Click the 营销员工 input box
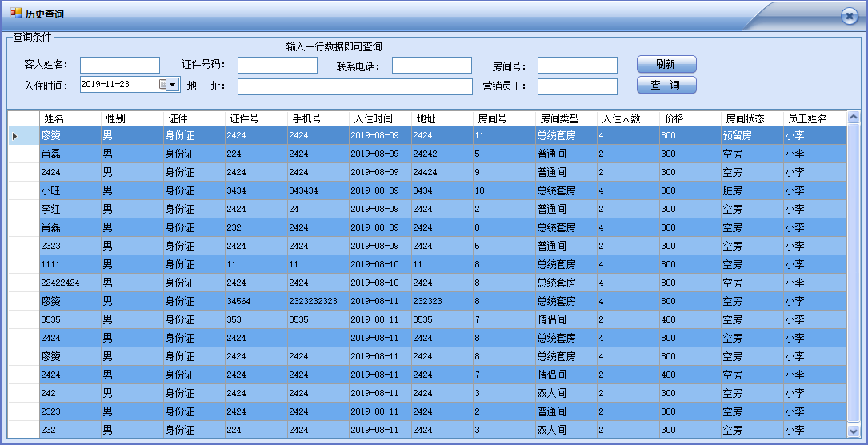 (577, 86)
